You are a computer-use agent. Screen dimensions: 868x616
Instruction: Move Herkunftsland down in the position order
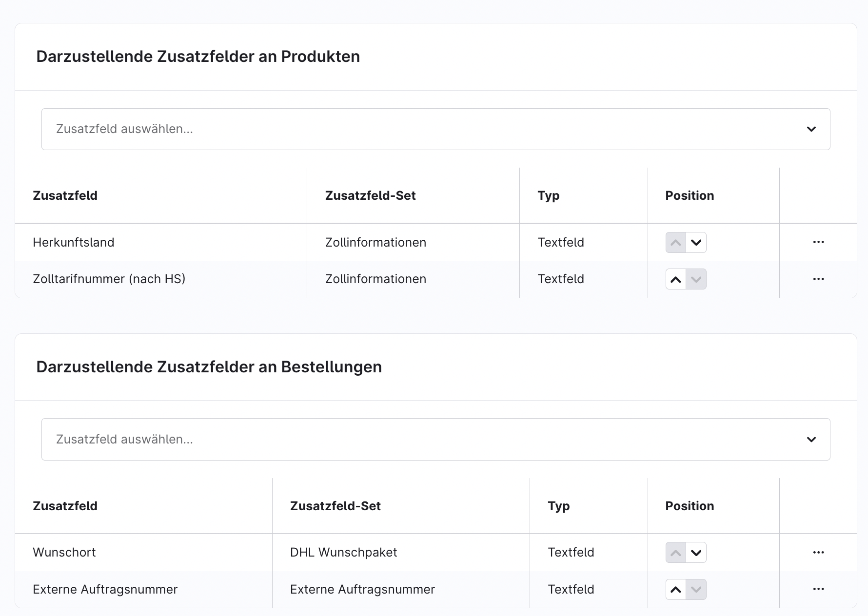696,242
